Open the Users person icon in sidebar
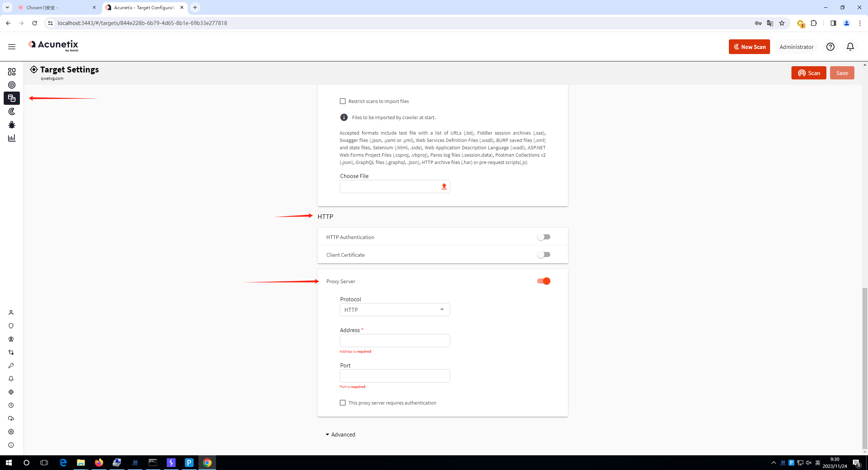Screen dimensions: 868x470 coord(11,313)
